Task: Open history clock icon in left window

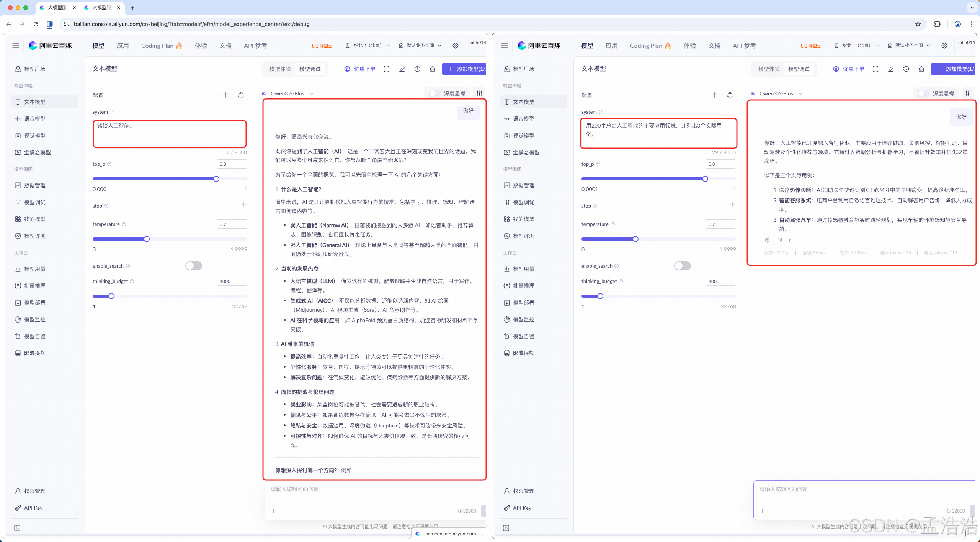Action: pyautogui.click(x=417, y=69)
